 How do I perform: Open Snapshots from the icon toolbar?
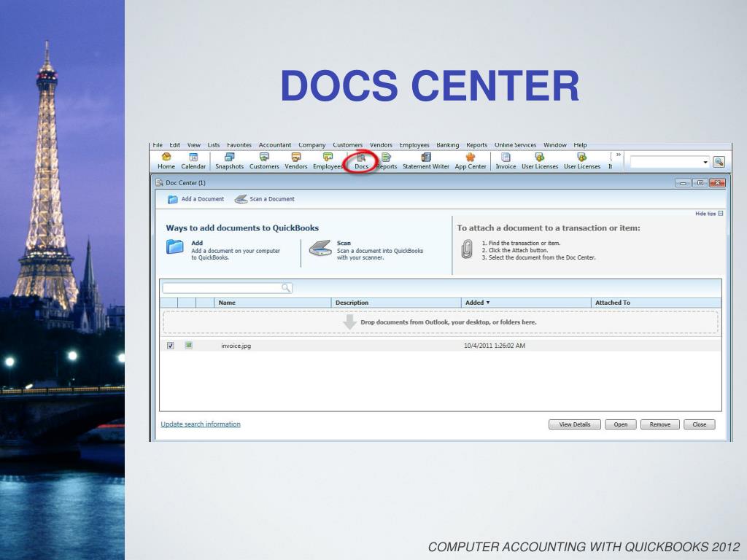point(229,161)
